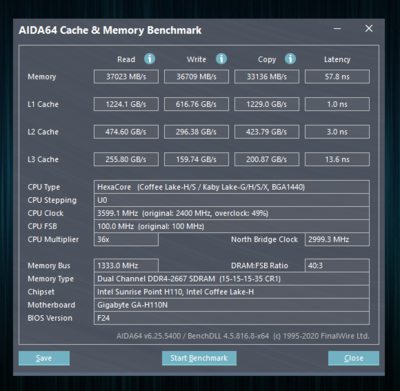Select the L2 Cache copy value 423.79 GB/s
This screenshot has width=400, height=391.
click(x=267, y=132)
